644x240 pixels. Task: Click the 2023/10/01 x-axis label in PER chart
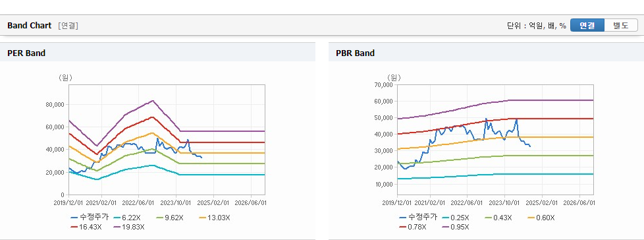click(x=176, y=203)
